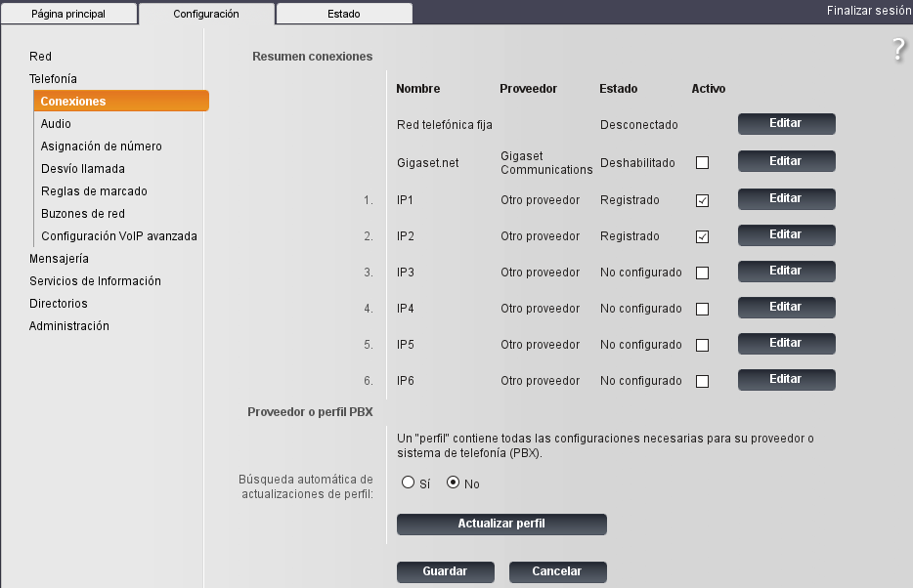
Task: Edit the Red telefónica fija connection
Action: (x=786, y=124)
